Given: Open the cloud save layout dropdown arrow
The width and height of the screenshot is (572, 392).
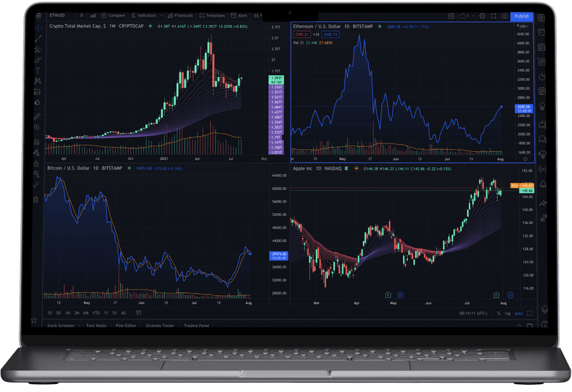Looking at the screenshot, I should click(474, 16).
